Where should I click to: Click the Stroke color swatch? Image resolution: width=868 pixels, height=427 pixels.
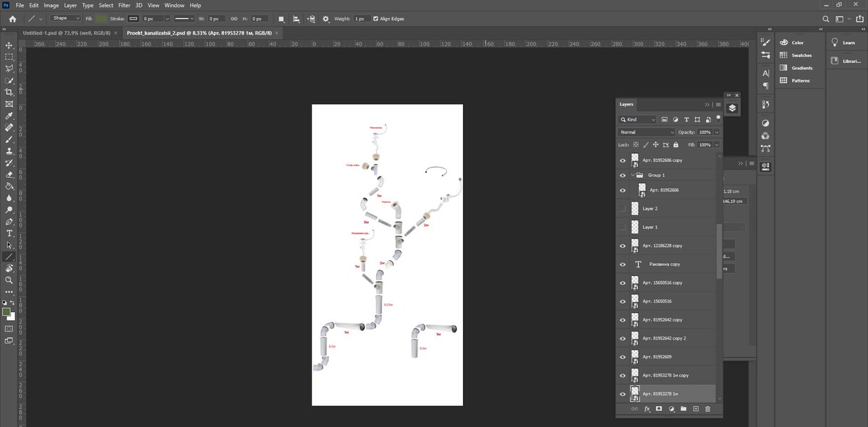click(133, 18)
